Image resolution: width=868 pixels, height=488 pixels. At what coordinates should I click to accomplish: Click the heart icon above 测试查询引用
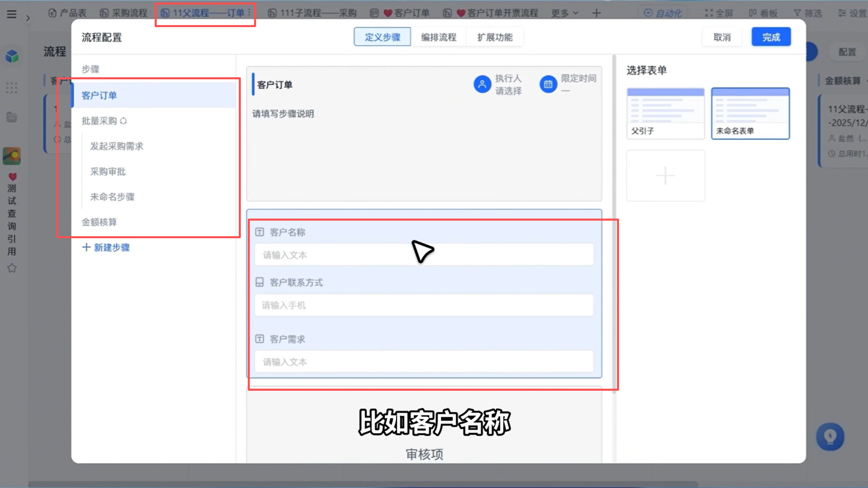point(12,176)
